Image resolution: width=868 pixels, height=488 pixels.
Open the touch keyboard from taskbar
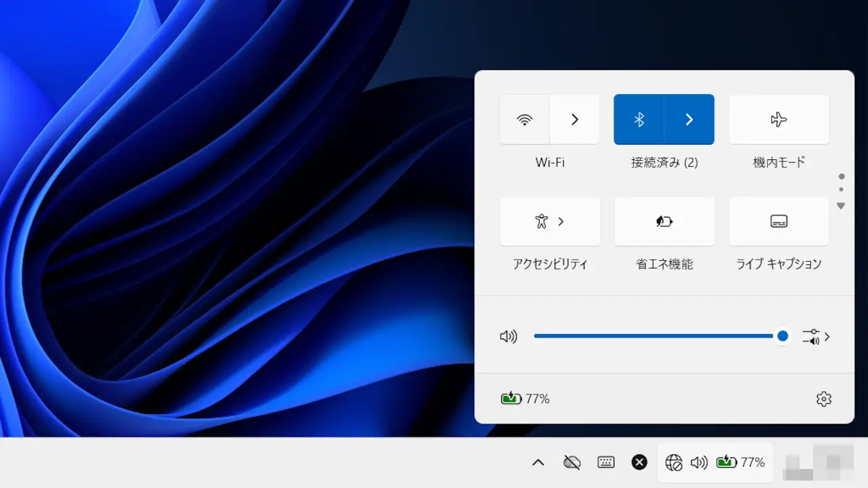pyautogui.click(x=606, y=462)
